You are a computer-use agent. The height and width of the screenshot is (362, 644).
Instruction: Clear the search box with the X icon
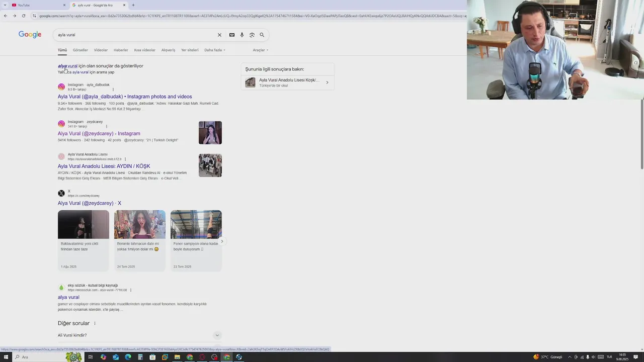(219, 35)
